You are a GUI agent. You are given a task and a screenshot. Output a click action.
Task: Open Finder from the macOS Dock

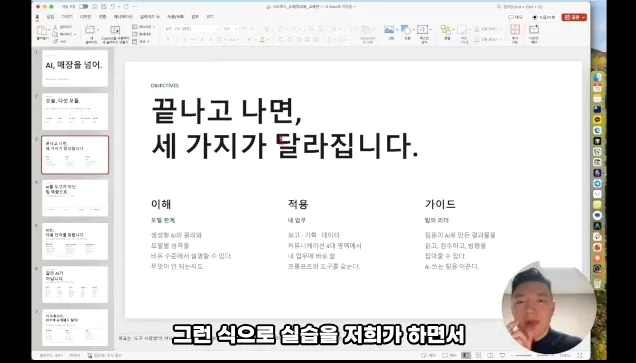pyautogui.click(x=597, y=77)
